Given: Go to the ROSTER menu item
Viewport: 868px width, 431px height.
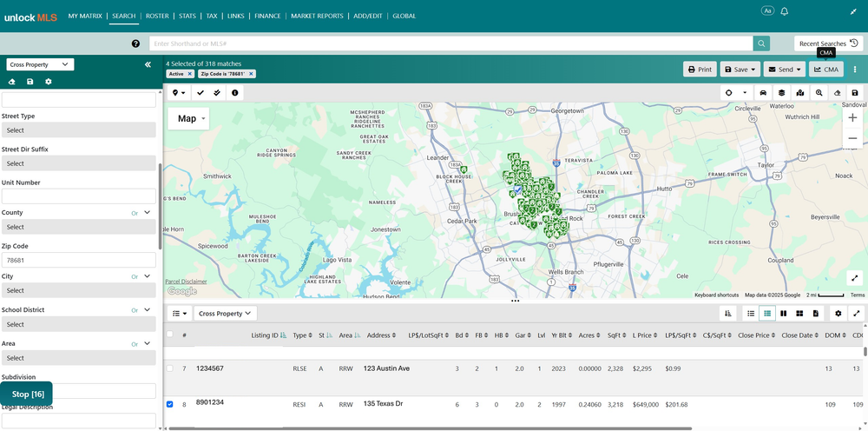Looking at the screenshot, I should coord(157,16).
